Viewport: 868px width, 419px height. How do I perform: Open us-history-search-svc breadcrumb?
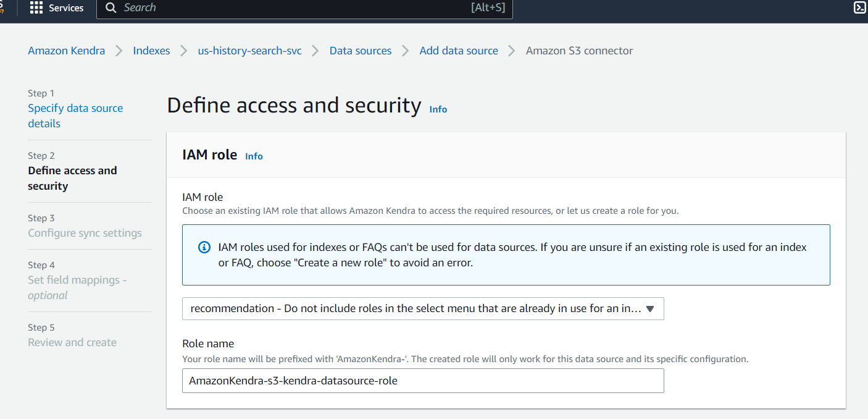(x=249, y=51)
